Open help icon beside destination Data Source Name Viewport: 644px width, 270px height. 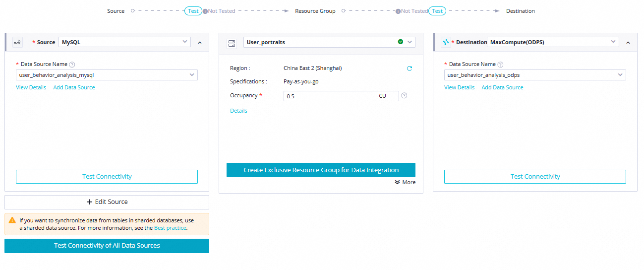point(500,65)
